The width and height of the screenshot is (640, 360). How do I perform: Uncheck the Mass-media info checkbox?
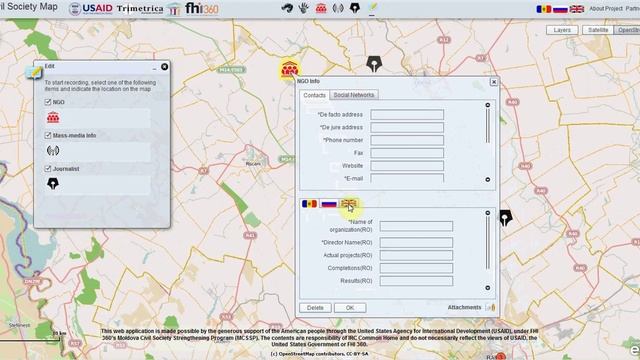(x=48, y=135)
